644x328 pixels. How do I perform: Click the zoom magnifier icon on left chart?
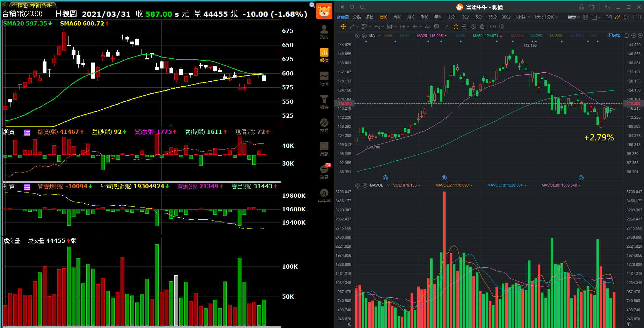click(x=312, y=5)
